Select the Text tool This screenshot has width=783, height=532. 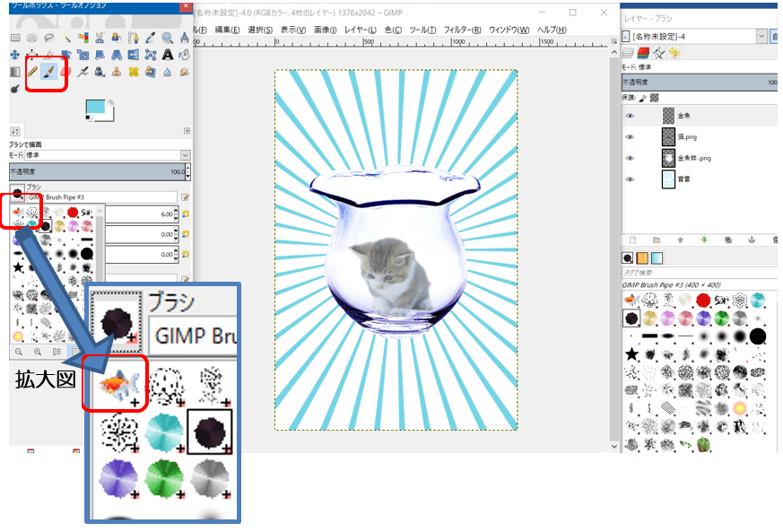pos(168,55)
